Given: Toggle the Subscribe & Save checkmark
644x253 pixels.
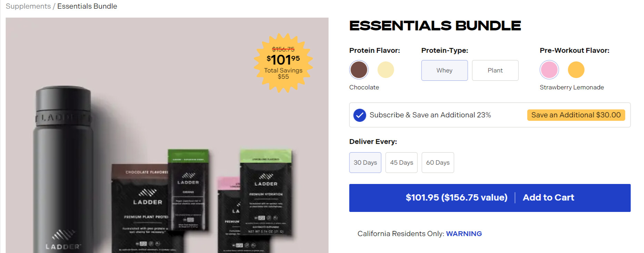Looking at the screenshot, I should pyautogui.click(x=359, y=115).
